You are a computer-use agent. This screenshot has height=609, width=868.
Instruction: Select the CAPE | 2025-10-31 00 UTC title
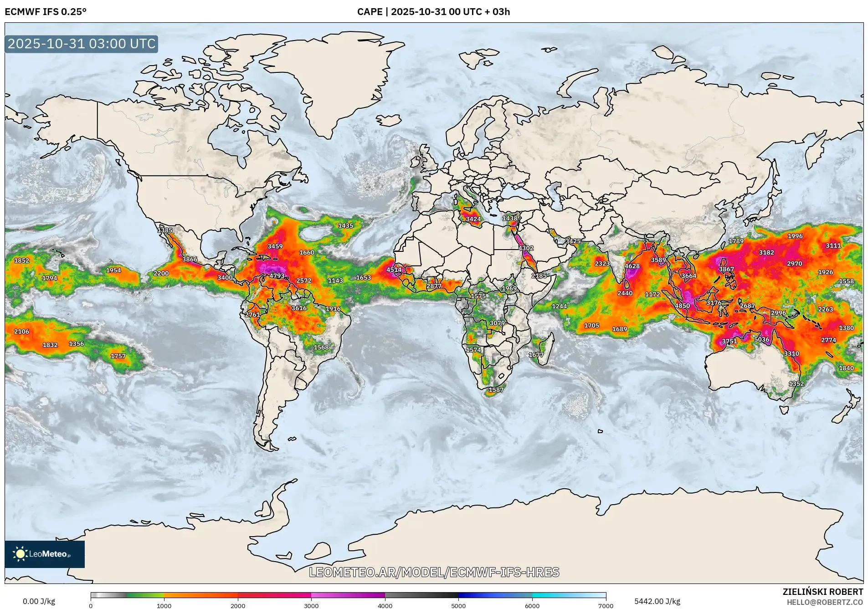[434, 12]
